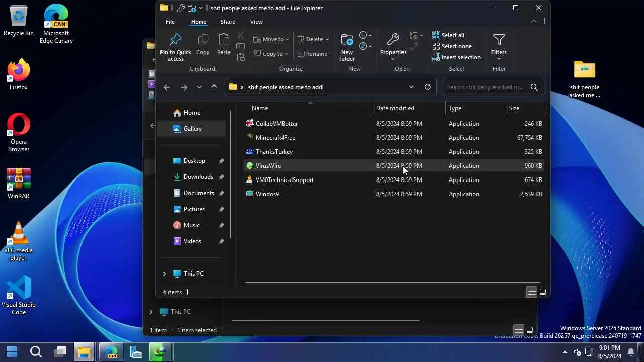Screen dimensions: 644x362
Task: Click Invert selection in the ribbon
Action: coord(456,57)
